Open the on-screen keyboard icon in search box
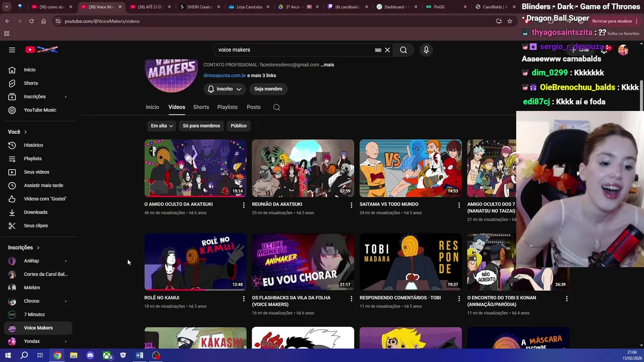 (378, 50)
